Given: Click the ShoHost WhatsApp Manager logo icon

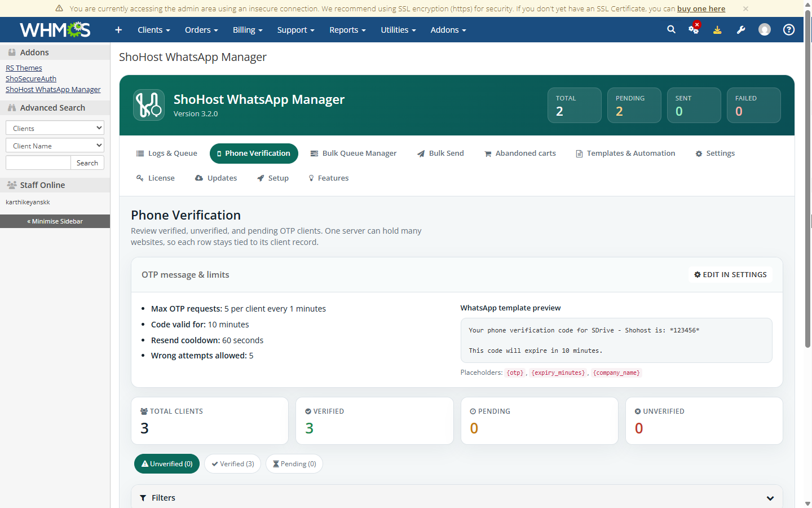Looking at the screenshot, I should click(149, 105).
